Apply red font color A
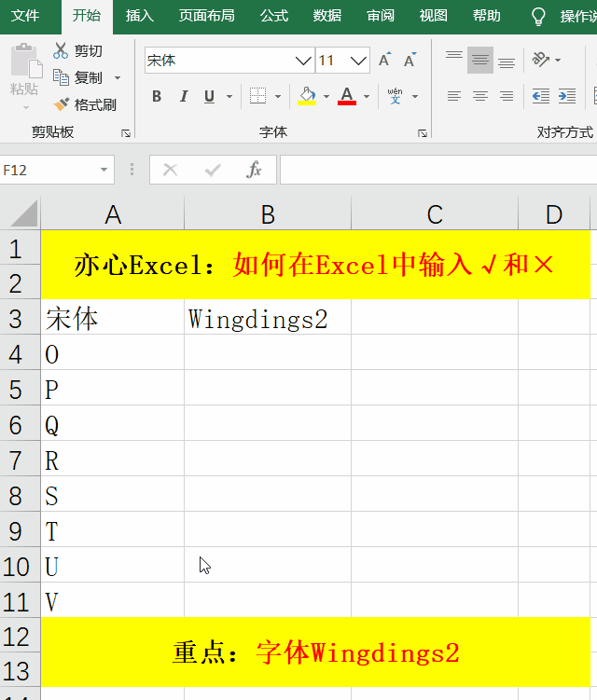597x700 pixels. coord(347,96)
